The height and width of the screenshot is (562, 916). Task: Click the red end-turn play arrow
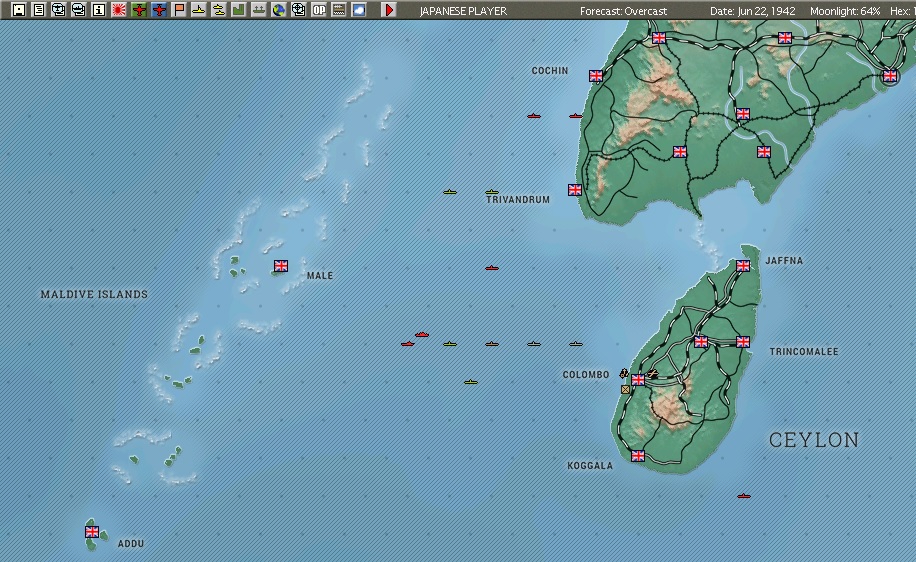click(x=389, y=10)
